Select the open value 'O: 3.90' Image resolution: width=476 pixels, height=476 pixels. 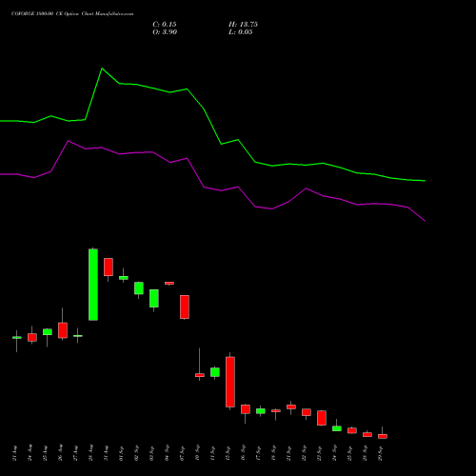pyautogui.click(x=165, y=32)
